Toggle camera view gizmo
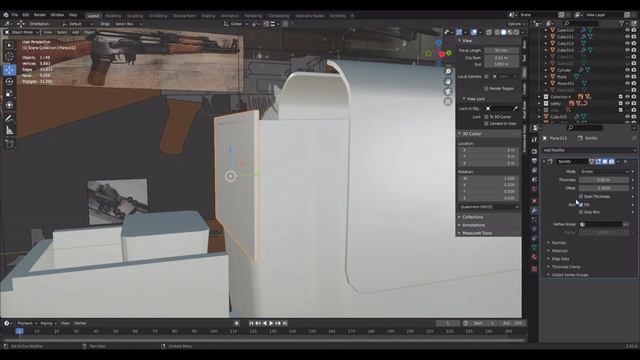 (x=448, y=91)
